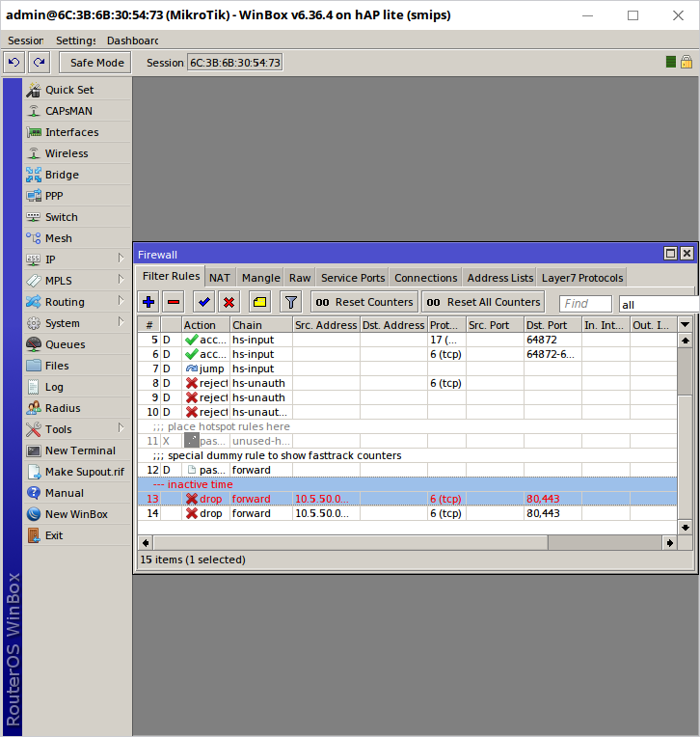Image resolution: width=700 pixels, height=737 pixels.
Task: Open the Radius sidebar item
Action: pyautogui.click(x=77, y=408)
